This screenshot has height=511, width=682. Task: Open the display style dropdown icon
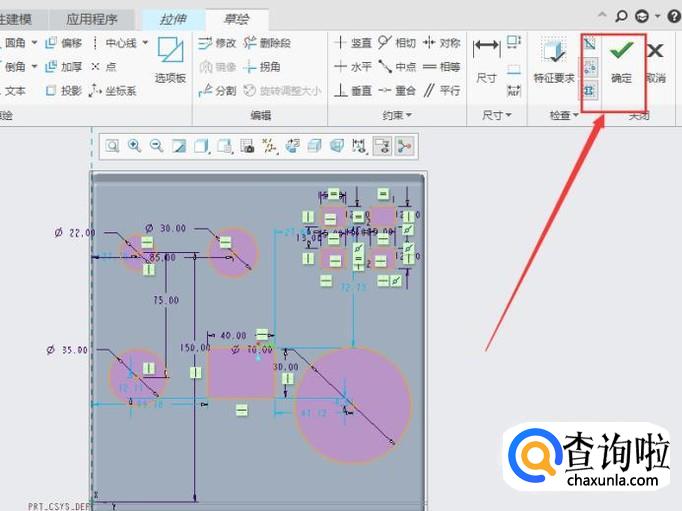coord(202,146)
